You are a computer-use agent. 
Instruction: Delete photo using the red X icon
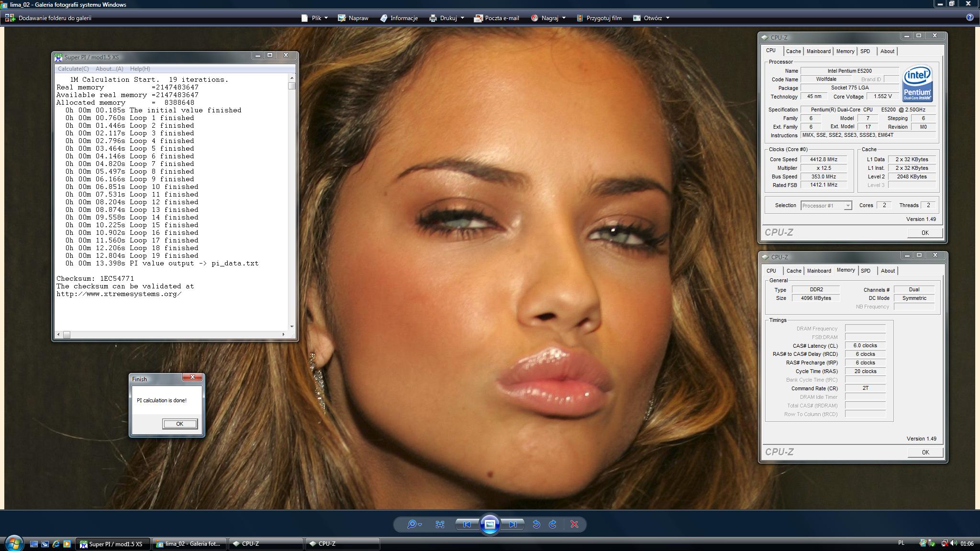point(574,524)
